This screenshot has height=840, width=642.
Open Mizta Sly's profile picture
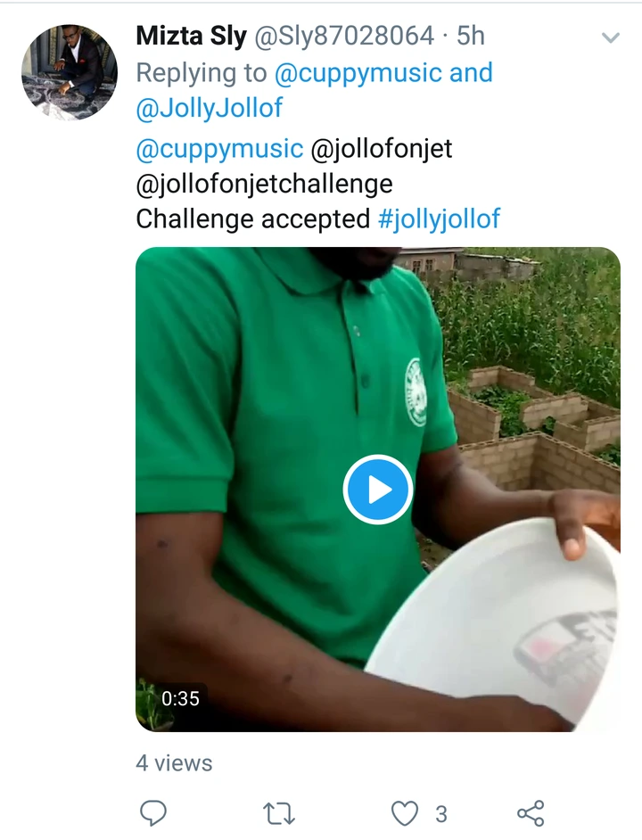70,72
